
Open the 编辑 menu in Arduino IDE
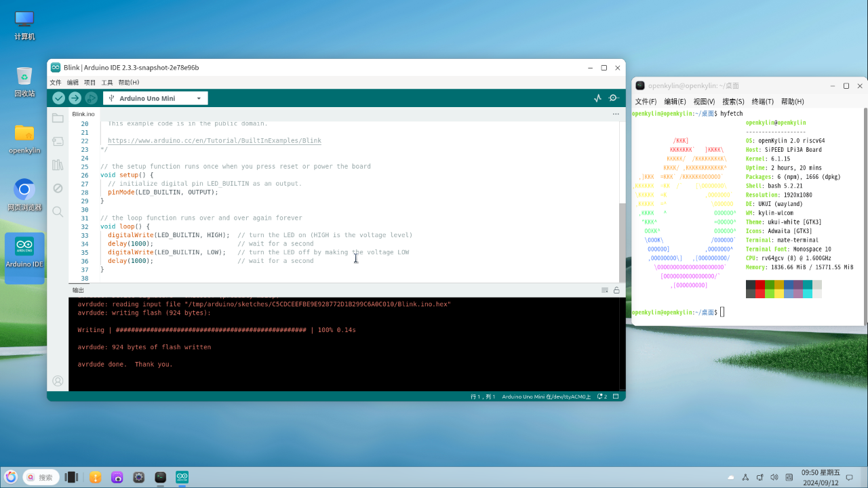click(x=73, y=83)
